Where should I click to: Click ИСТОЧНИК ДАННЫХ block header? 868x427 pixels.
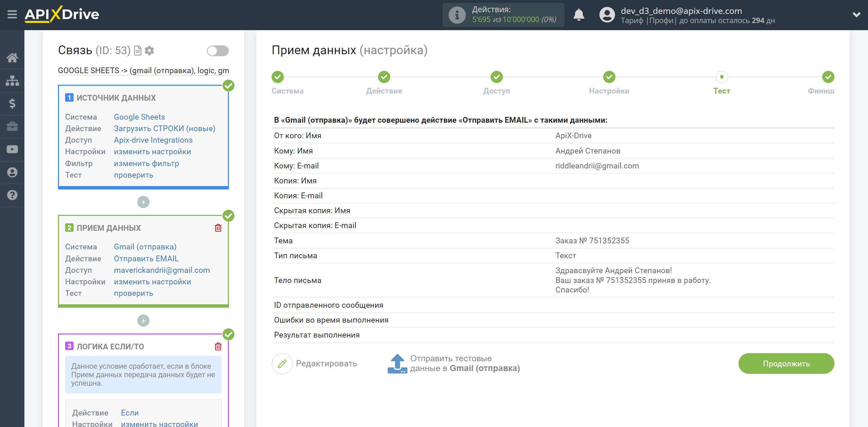(116, 98)
